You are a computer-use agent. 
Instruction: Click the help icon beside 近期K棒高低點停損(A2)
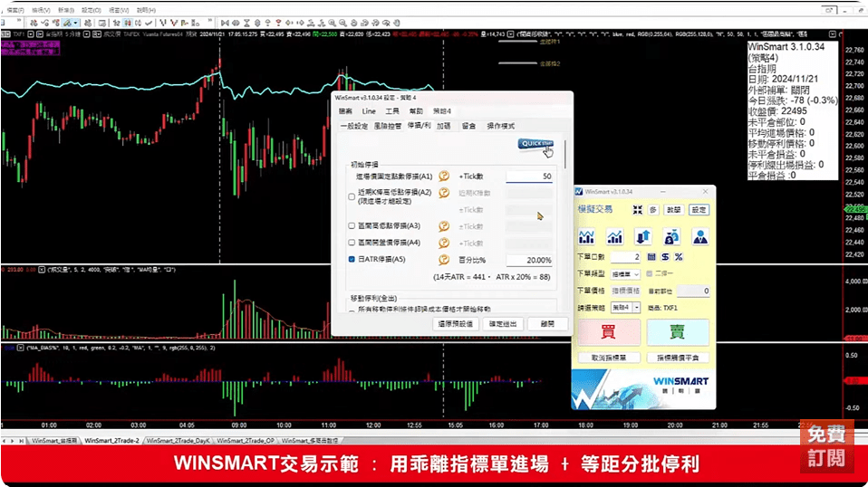(444, 193)
